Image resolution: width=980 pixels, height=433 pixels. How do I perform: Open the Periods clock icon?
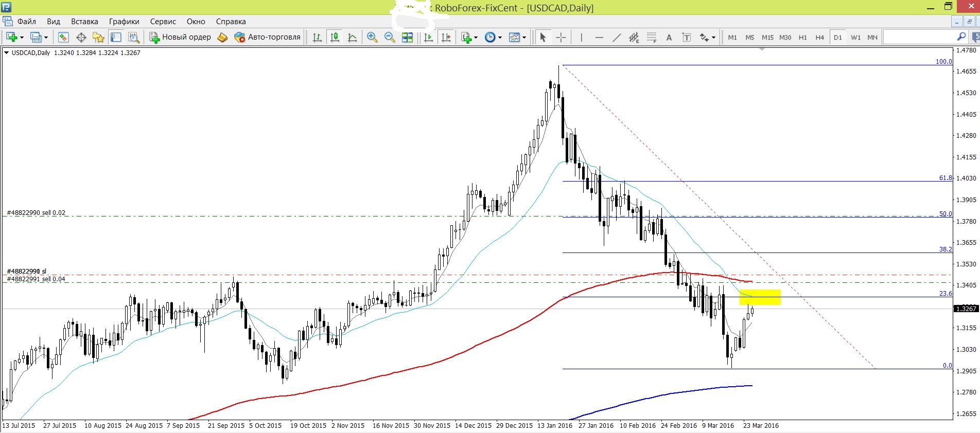pyautogui.click(x=490, y=37)
